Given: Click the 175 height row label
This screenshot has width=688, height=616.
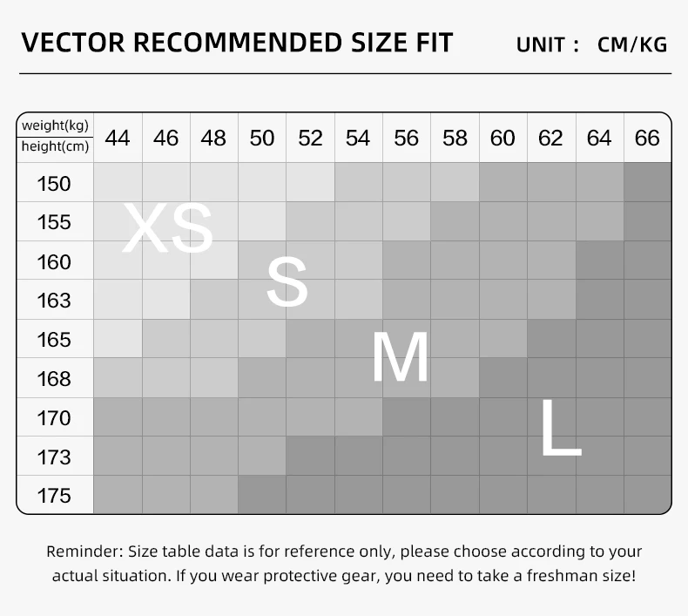Looking at the screenshot, I should 54,496.
